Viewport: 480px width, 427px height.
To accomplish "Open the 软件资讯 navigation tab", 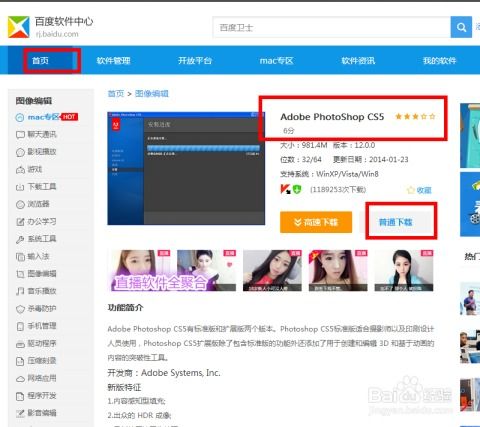I will coord(358,61).
